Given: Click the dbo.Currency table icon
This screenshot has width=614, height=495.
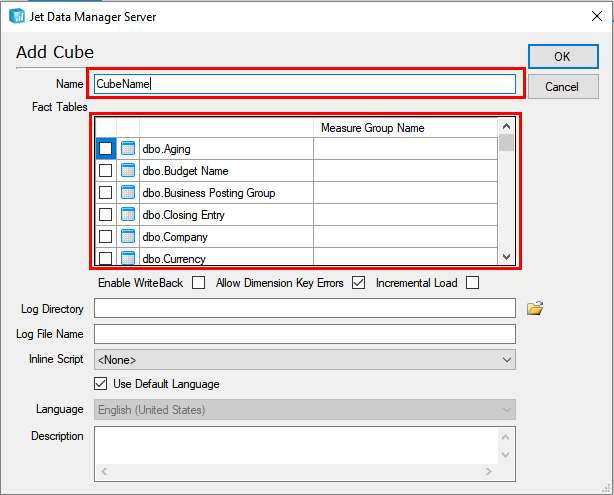Looking at the screenshot, I should [x=128, y=258].
